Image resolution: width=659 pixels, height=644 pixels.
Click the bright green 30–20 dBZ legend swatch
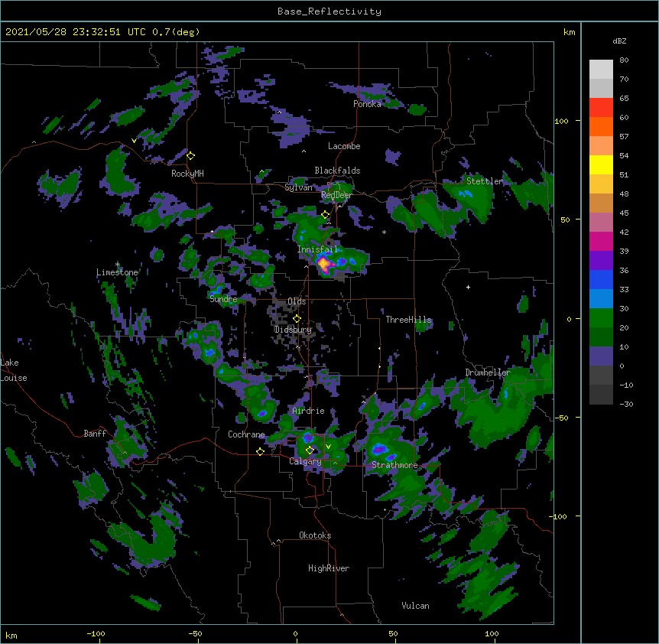601,318
